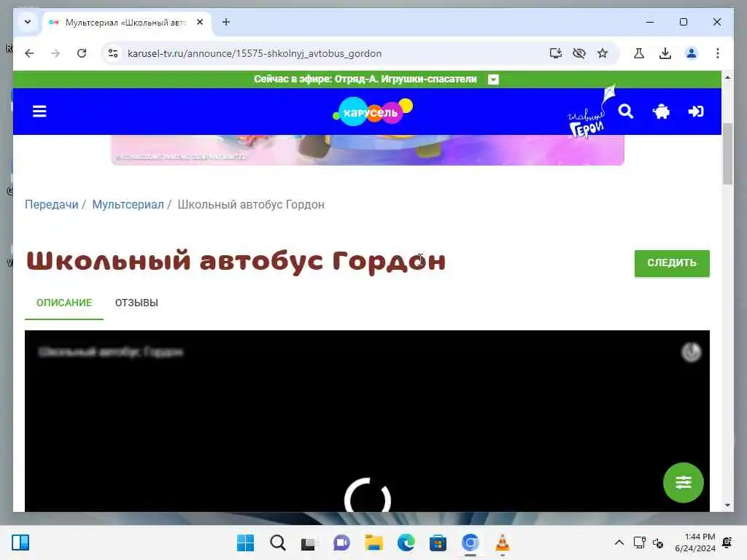This screenshot has height=560, width=747.
Task: Click the page vertical scrollbar thumb
Action: click(727, 153)
